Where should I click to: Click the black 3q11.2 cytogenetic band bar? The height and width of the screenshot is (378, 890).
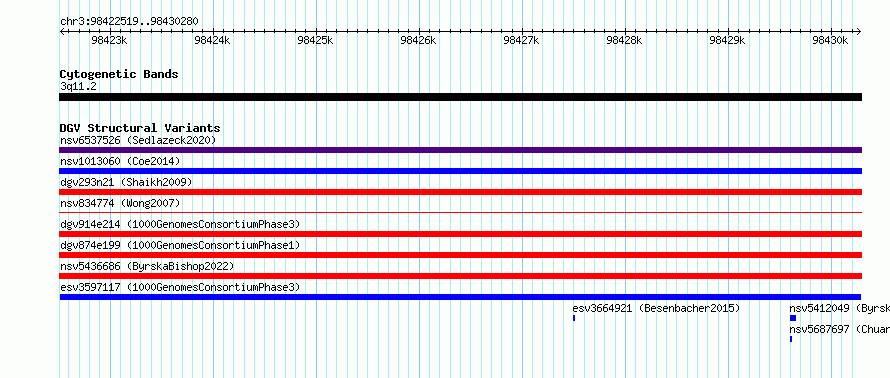(460, 97)
